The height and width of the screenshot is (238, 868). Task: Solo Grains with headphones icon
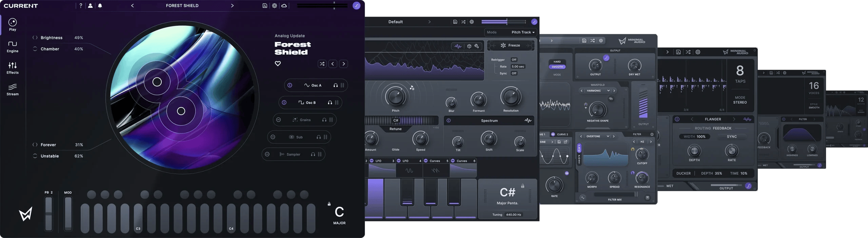[324, 120]
